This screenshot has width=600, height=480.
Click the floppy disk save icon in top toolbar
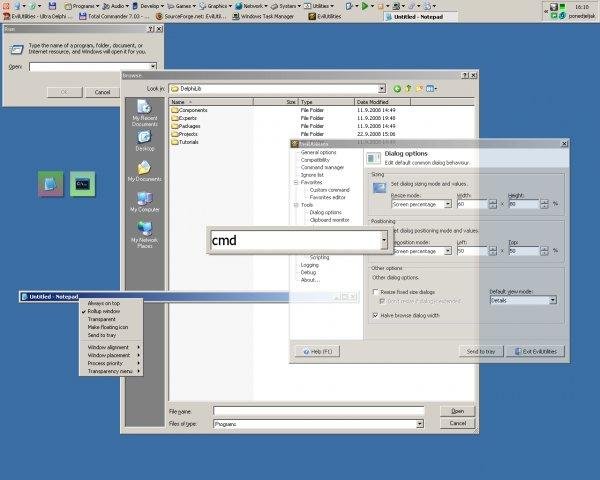coord(52,5)
